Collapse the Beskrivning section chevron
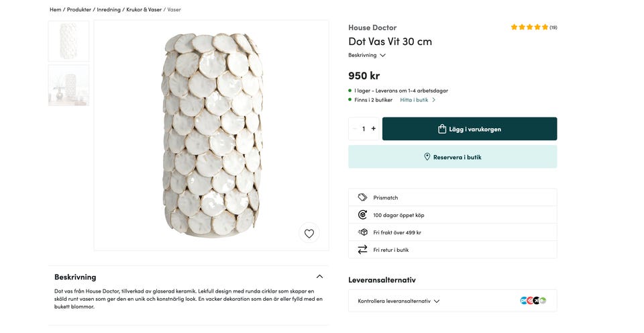 coord(319,277)
